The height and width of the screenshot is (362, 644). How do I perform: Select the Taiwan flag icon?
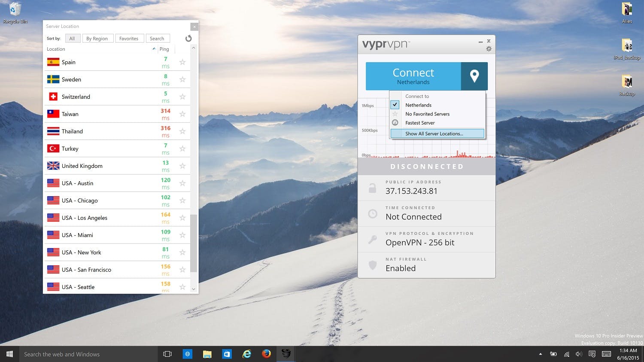pyautogui.click(x=53, y=114)
